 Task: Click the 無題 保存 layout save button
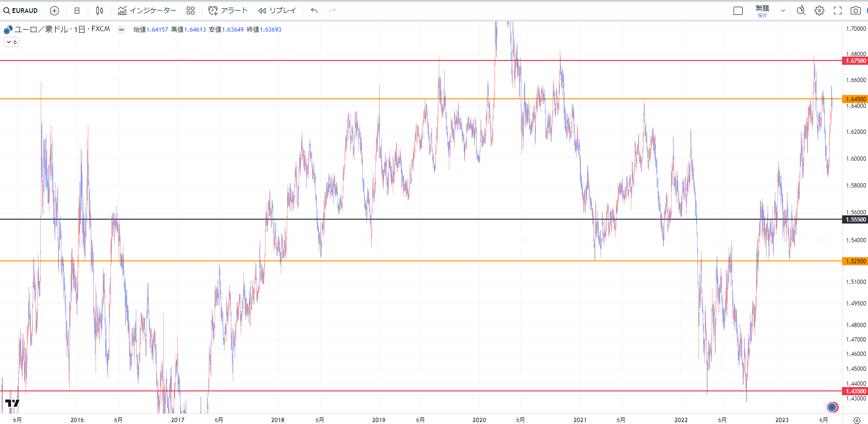click(762, 11)
